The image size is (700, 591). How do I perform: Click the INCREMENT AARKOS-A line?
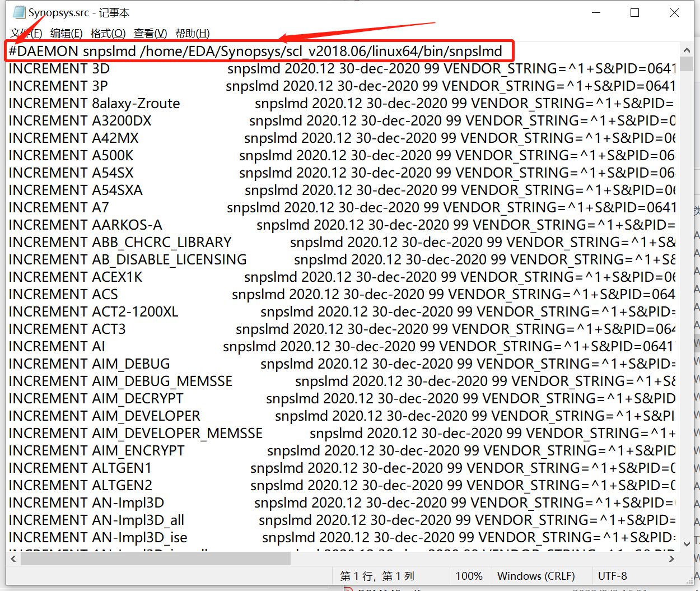point(342,225)
